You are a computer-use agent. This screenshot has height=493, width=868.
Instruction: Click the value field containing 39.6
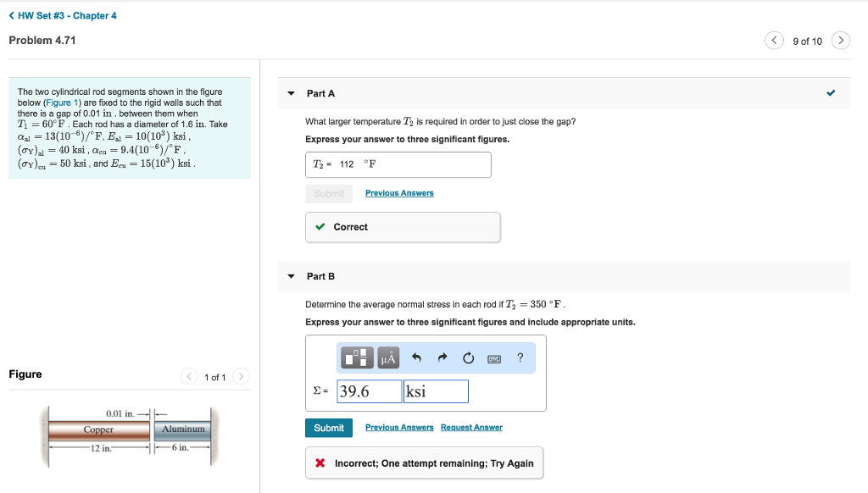point(370,391)
